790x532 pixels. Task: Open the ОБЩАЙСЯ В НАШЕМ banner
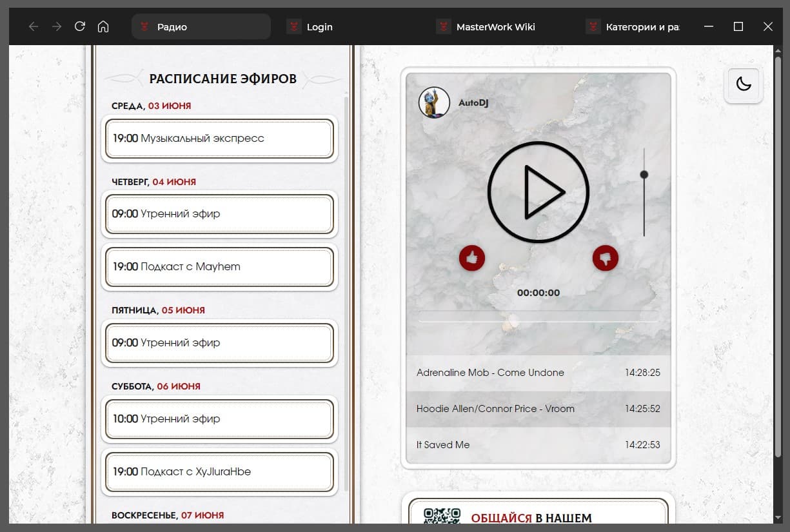click(538, 511)
